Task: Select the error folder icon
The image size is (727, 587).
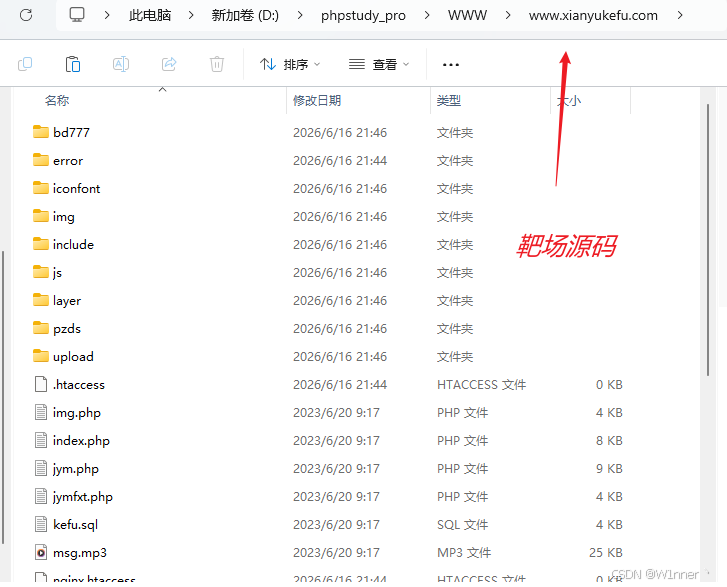Action: [x=41, y=160]
